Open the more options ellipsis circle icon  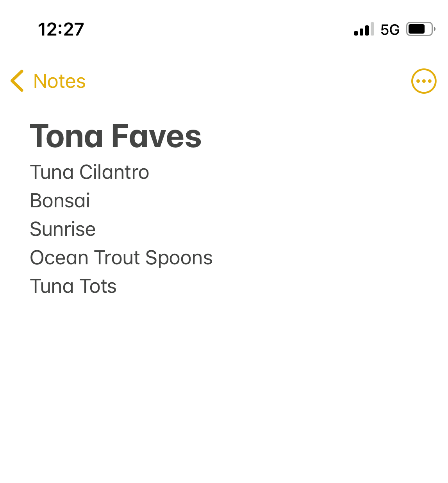coord(424,81)
